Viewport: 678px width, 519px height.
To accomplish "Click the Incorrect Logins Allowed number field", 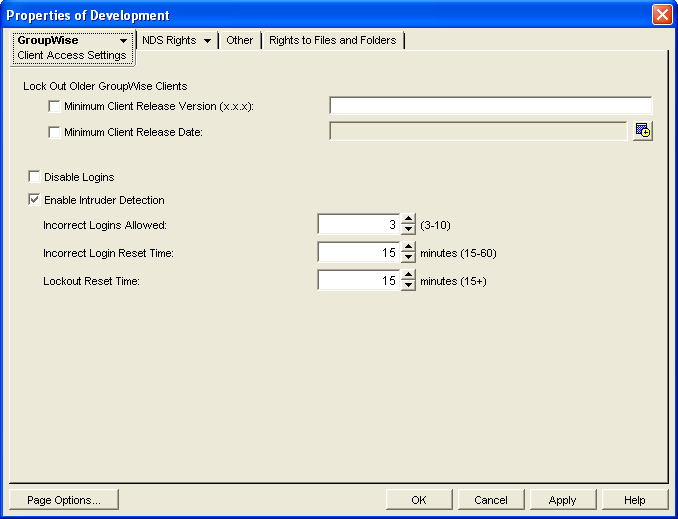I will [359, 224].
